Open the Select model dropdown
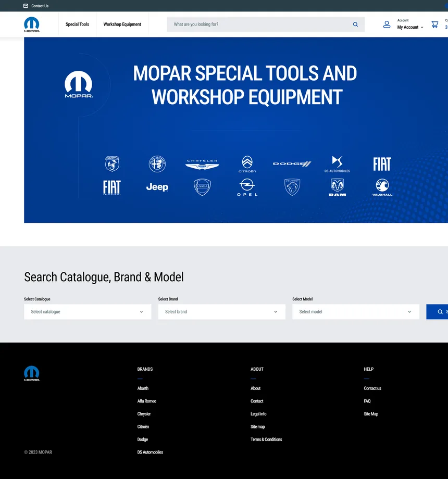448x479 pixels. pyautogui.click(x=356, y=311)
